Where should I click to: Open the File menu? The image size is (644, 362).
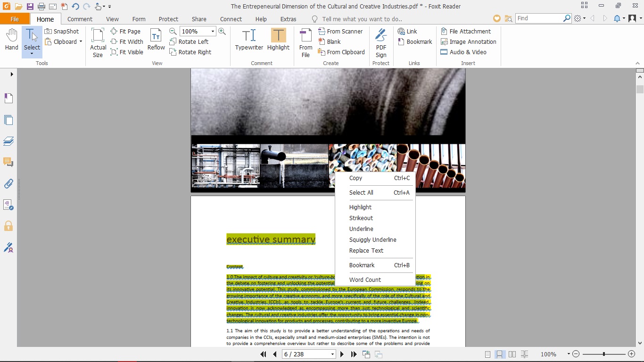15,19
